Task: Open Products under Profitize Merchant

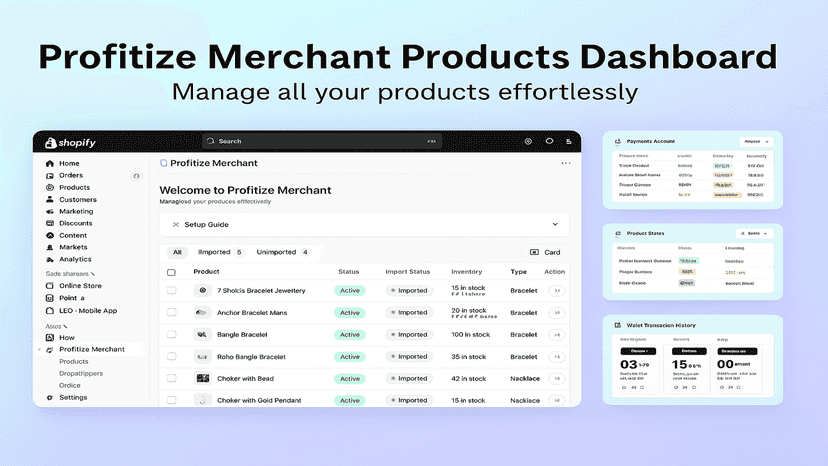Action: point(73,361)
